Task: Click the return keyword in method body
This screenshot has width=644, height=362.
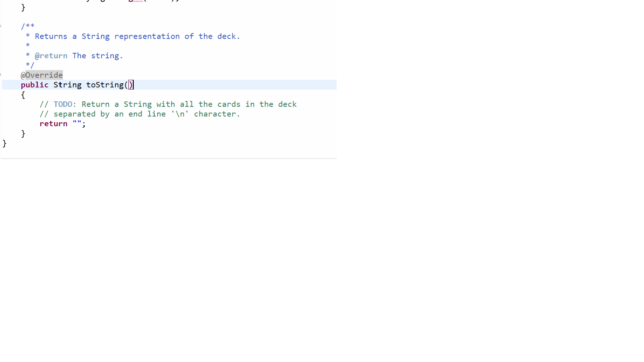Action: (x=54, y=124)
